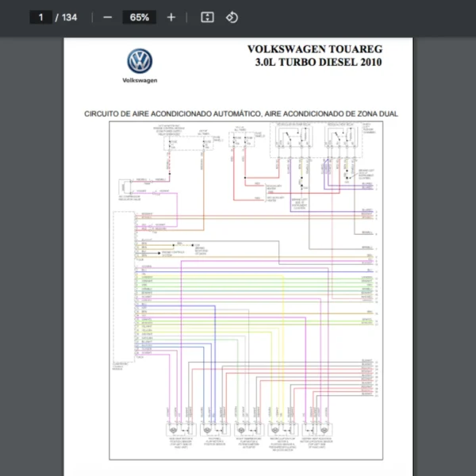Viewport: 476px width, 476px height.
Task: Rotate the document with the rotate icon
Action: [232, 17]
